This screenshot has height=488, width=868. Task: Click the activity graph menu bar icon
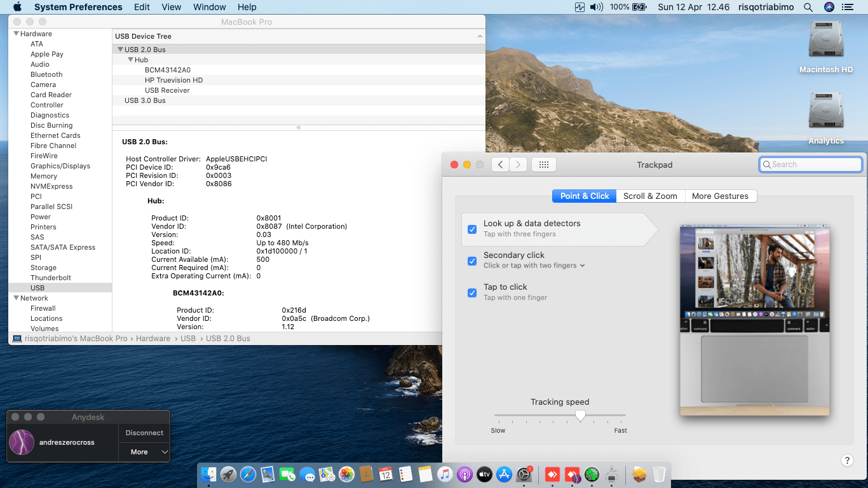pos(579,7)
